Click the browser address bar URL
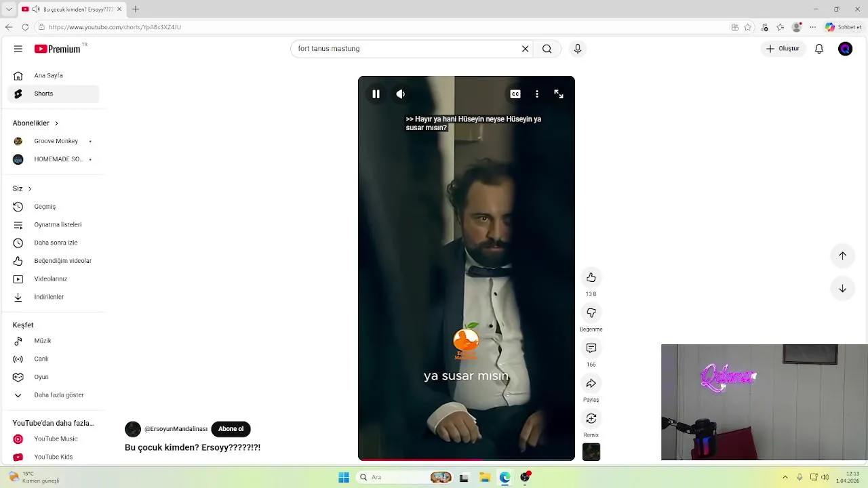 coord(115,27)
